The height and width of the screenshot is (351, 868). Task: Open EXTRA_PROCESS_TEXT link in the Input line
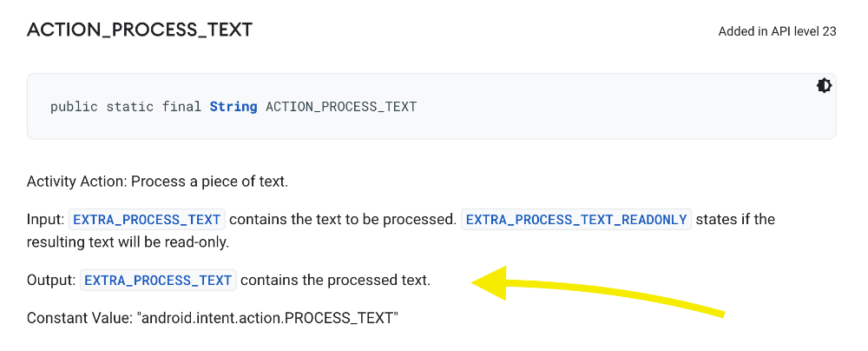pyautogui.click(x=148, y=219)
